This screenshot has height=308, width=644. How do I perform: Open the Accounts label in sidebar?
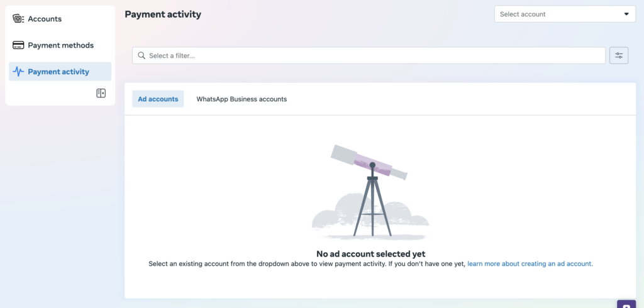[x=45, y=19]
